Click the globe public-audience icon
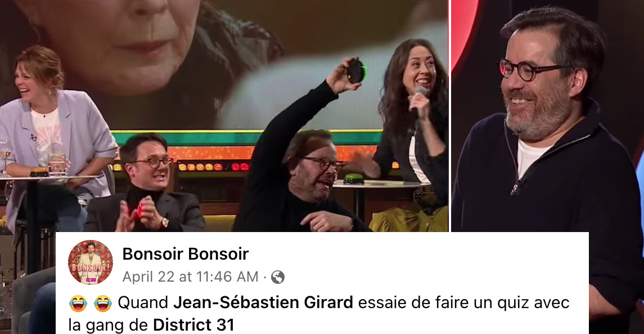 (x=278, y=277)
